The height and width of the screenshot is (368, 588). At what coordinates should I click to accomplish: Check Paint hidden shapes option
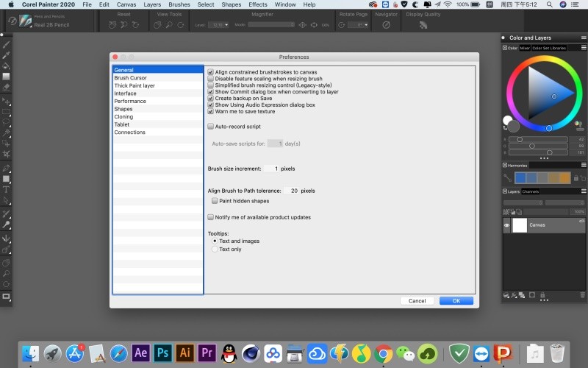[215, 201]
